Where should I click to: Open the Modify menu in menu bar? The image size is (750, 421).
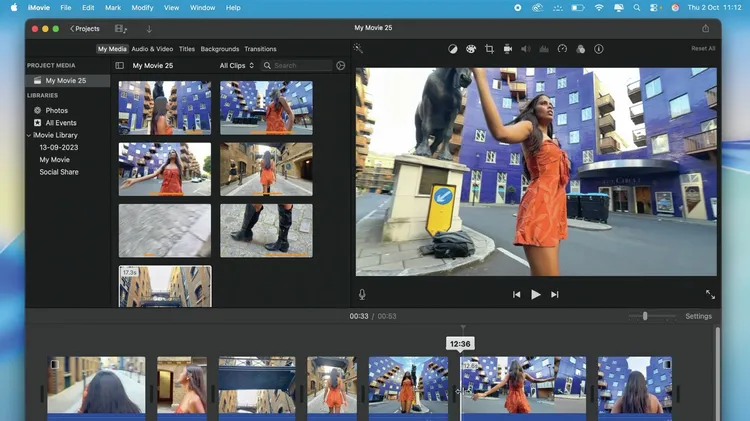[x=142, y=7]
